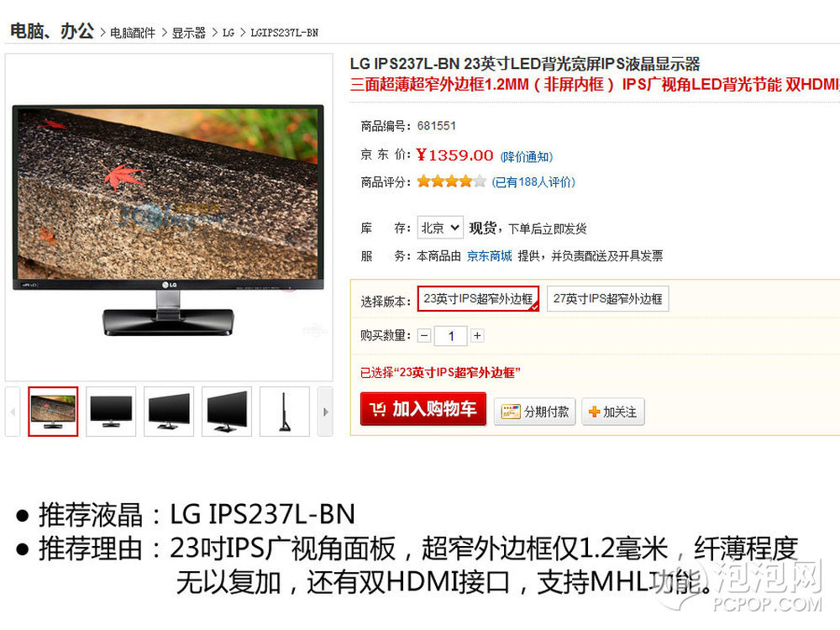
Task: Select the 27英寸IPS超窄外边框 version option
Action: pos(607,298)
